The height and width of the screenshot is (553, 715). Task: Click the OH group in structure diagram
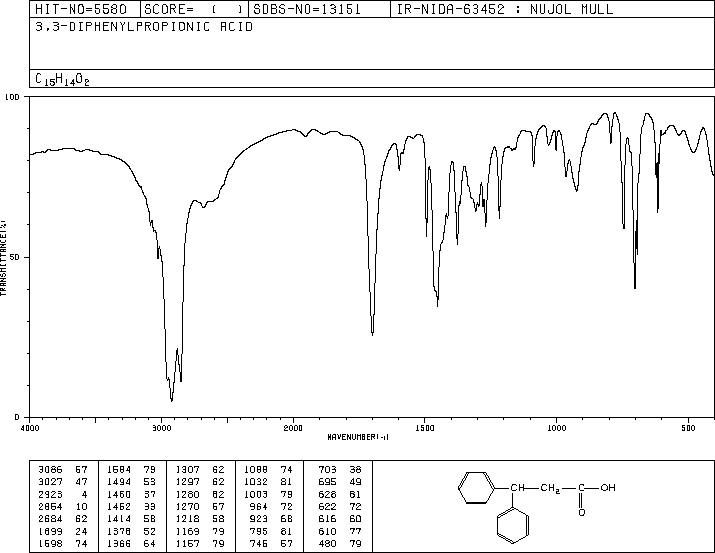point(608,488)
